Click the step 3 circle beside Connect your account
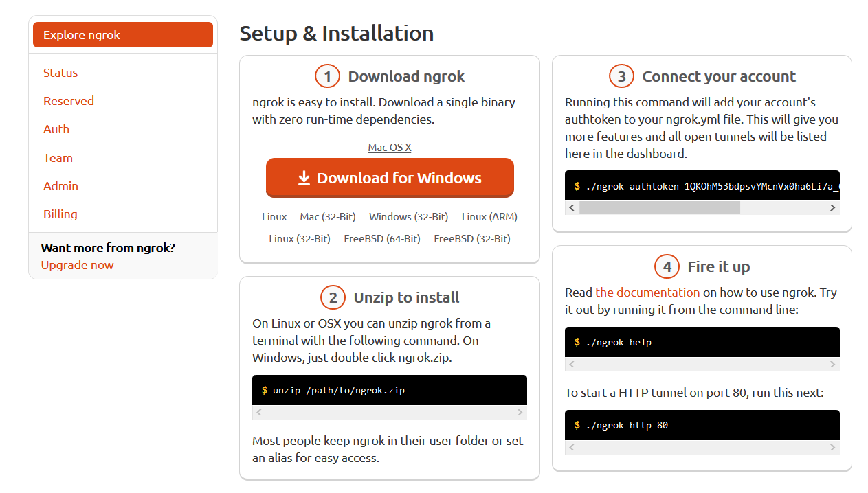This screenshot has width=868, height=493. click(x=621, y=76)
